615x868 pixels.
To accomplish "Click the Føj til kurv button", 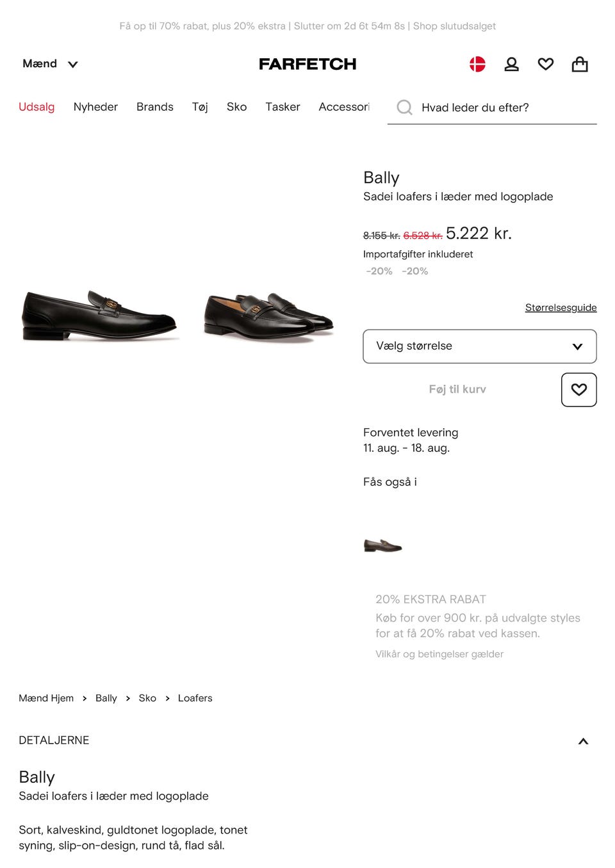I will (x=457, y=389).
